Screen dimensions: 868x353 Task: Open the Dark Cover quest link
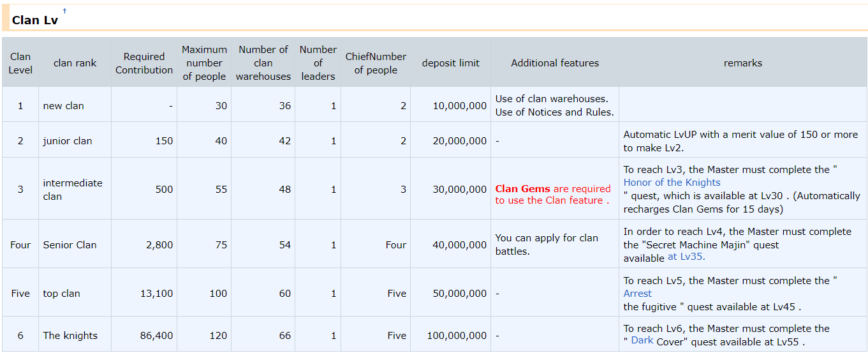(x=642, y=341)
